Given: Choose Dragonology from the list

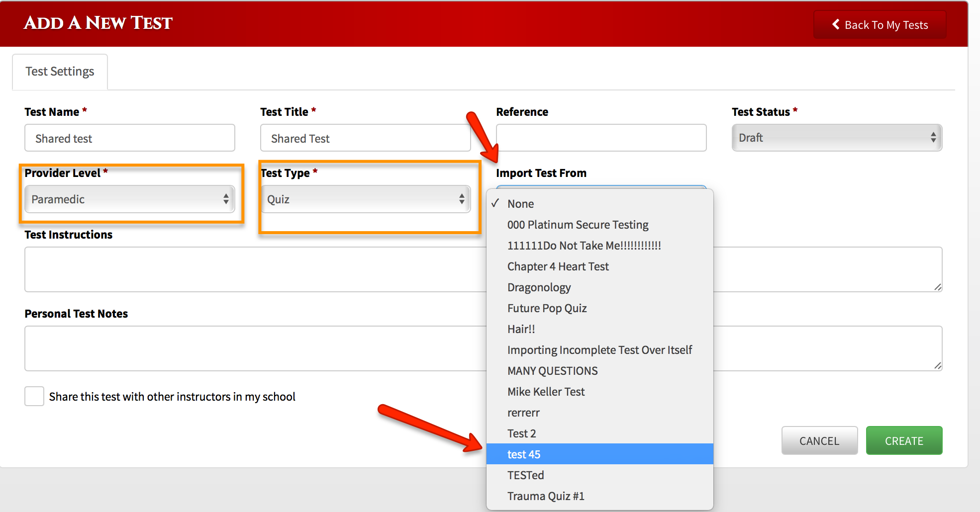Looking at the screenshot, I should [x=599, y=287].
